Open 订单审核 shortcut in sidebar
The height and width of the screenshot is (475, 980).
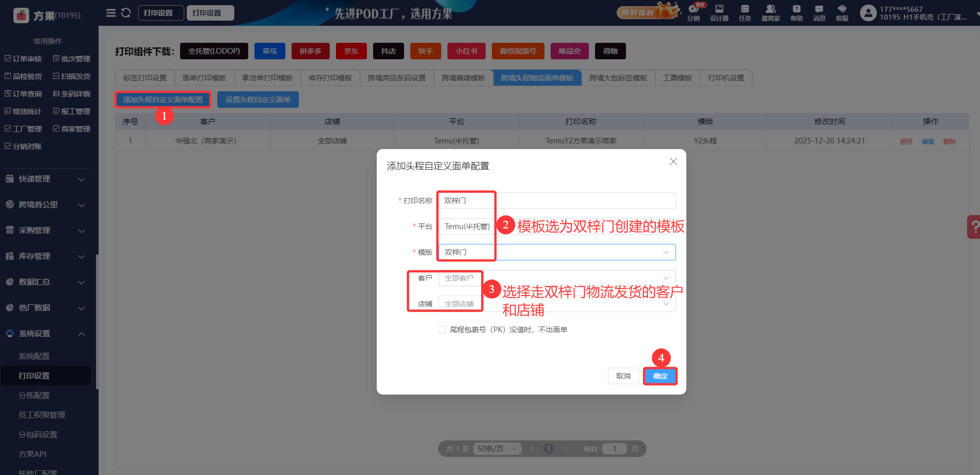(23, 59)
